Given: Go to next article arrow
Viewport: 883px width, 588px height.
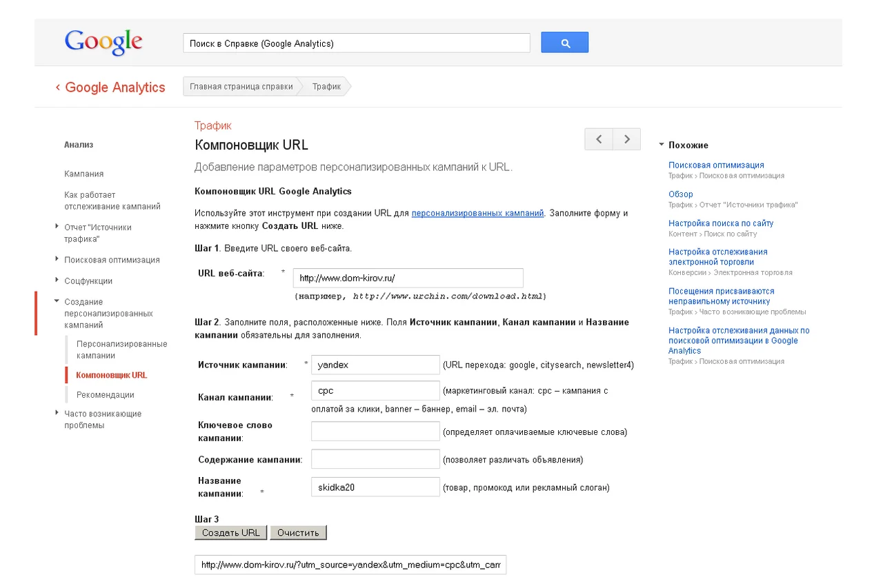Looking at the screenshot, I should pyautogui.click(x=626, y=139).
